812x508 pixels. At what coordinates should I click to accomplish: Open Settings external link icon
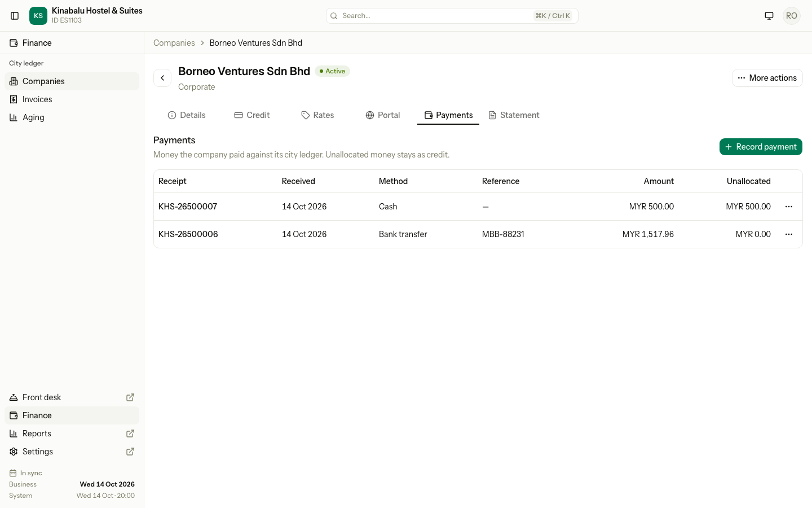coord(130,452)
